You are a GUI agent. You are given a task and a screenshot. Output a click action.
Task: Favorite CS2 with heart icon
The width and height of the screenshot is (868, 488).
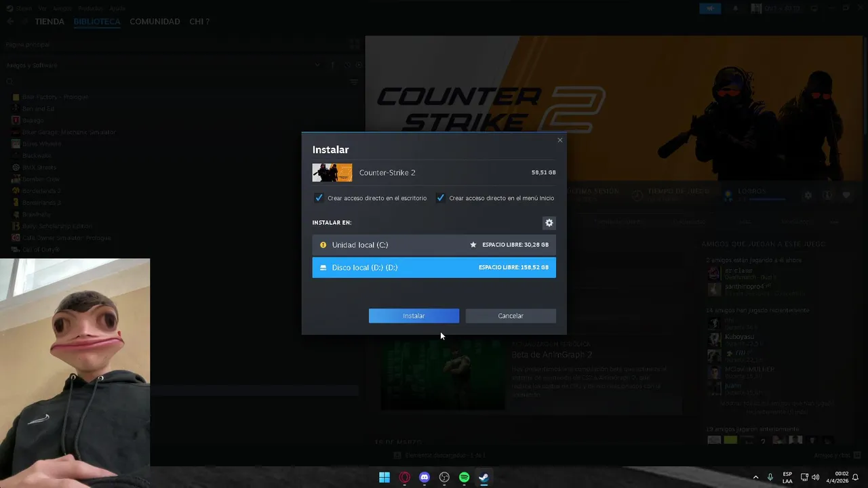(846, 195)
